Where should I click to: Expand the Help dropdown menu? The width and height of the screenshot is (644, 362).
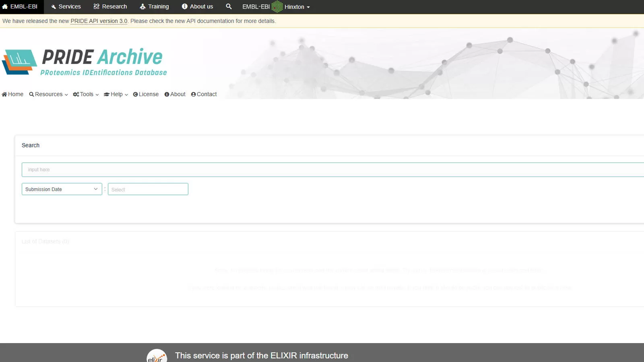116,94
